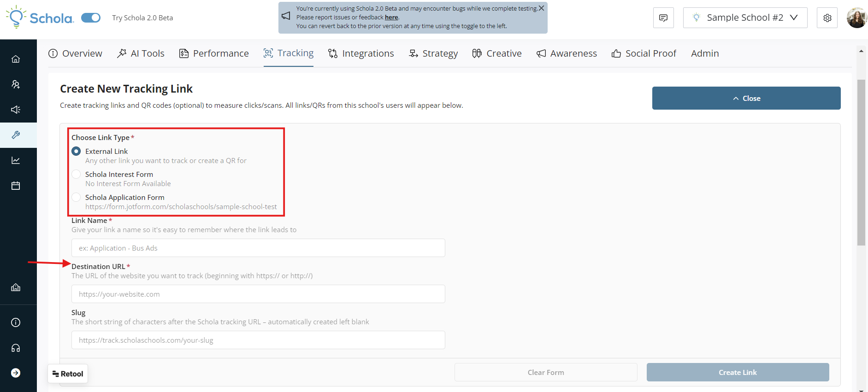This screenshot has width=868, height=392.
Task: Click the Destination URL input field
Action: (x=258, y=294)
